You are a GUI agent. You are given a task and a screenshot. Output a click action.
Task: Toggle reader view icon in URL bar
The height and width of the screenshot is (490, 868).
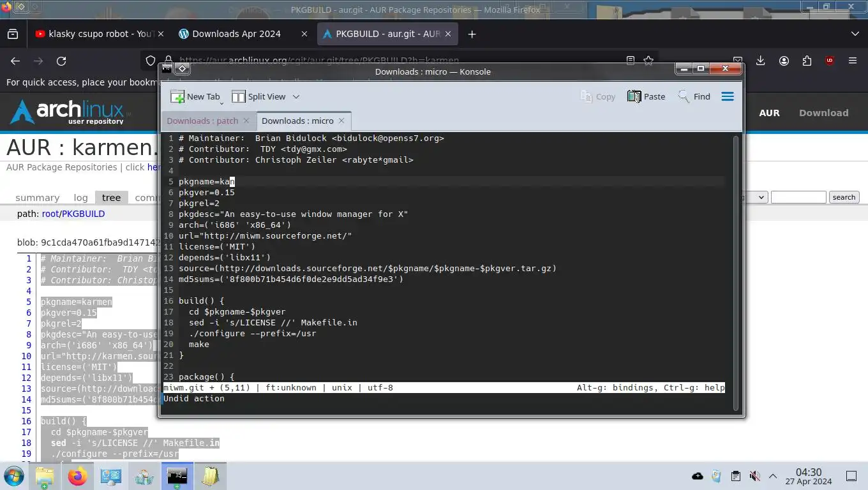(x=631, y=61)
